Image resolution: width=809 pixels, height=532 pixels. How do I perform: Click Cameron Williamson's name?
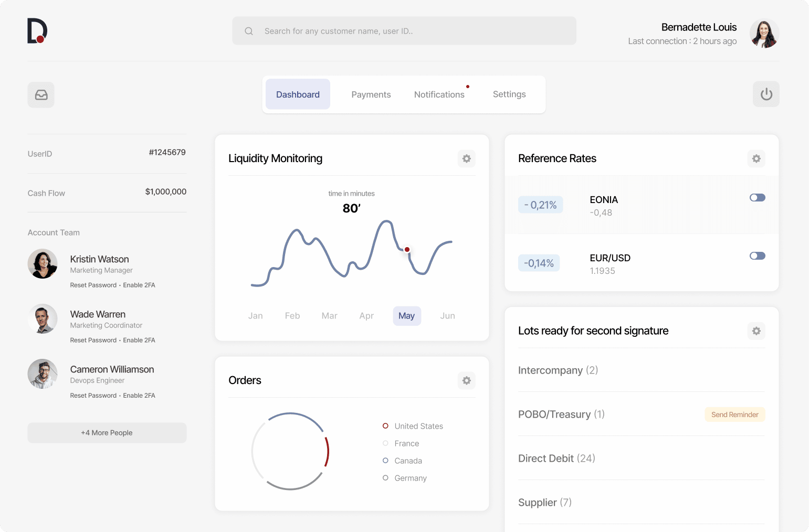pos(112,369)
